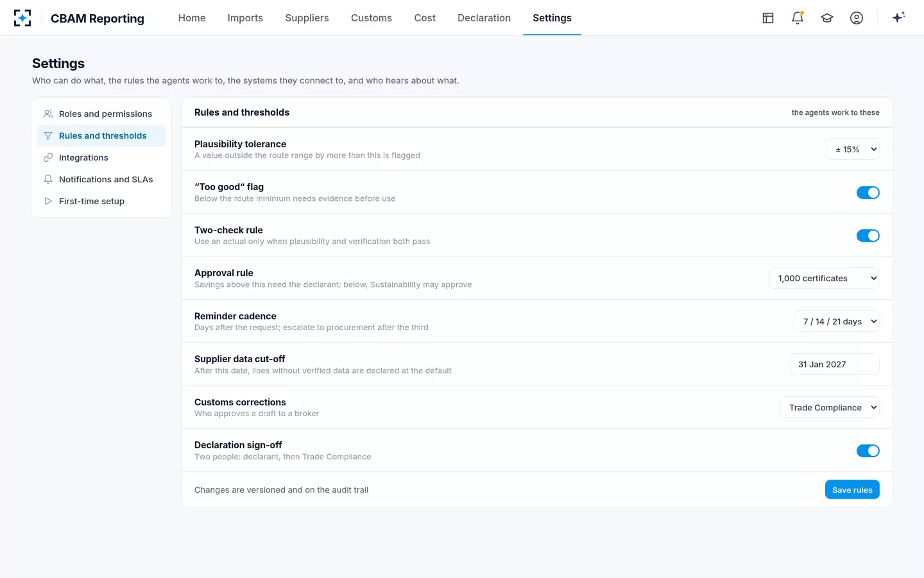The height and width of the screenshot is (578, 924).
Task: Open the layout panel icon in header
Action: 768,18
